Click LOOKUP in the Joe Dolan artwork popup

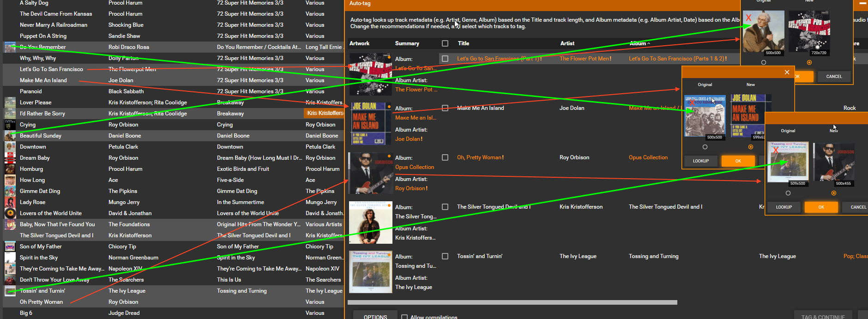click(700, 161)
